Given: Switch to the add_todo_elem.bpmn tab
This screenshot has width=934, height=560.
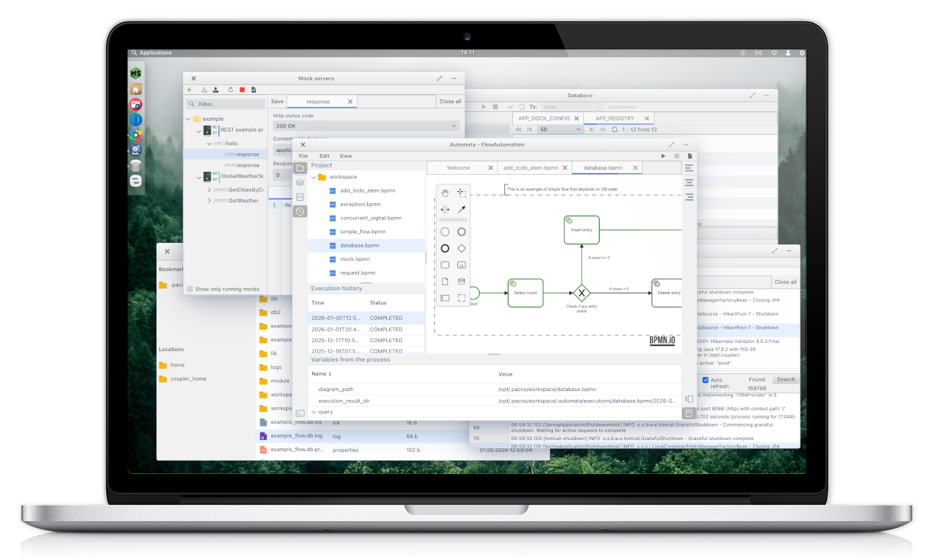Looking at the screenshot, I should [x=530, y=168].
